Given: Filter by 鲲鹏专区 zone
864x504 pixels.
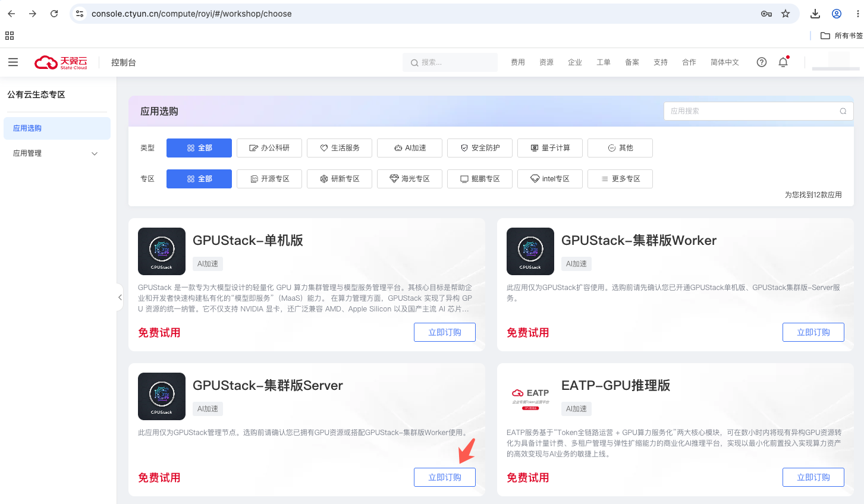Looking at the screenshot, I should click(x=480, y=179).
